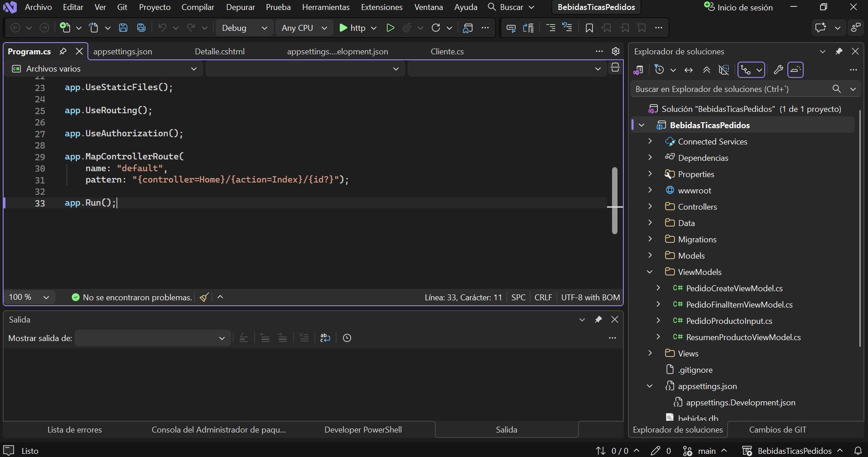The width and height of the screenshot is (868, 457).
Task: Toggle pin on the Program.cs tab
Action: pyautogui.click(x=63, y=51)
